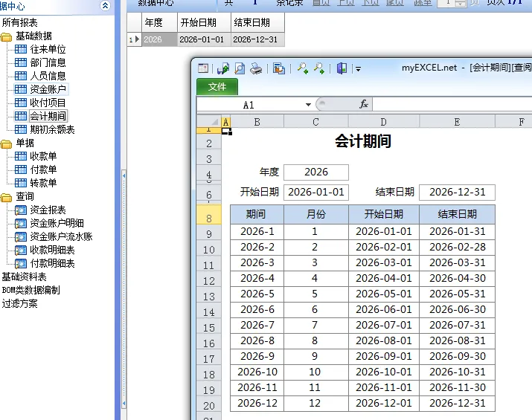This screenshot has width=532, height=420.
Task: Select row 8 header in the spreadsheet
Action: pos(208,215)
